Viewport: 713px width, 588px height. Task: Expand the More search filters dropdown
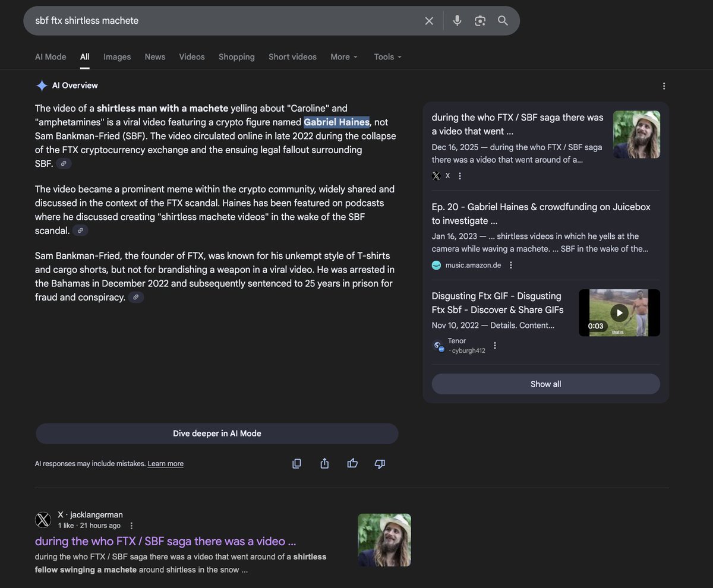344,57
